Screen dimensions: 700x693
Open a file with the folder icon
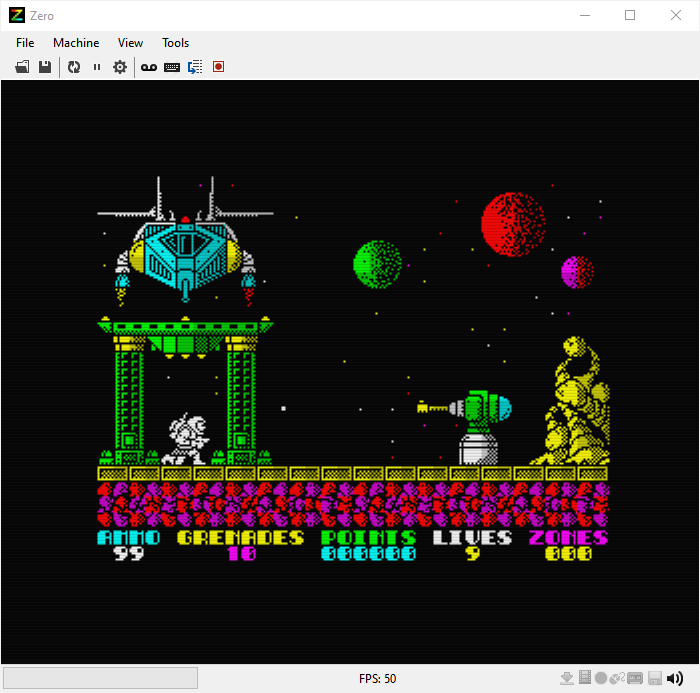(22, 67)
